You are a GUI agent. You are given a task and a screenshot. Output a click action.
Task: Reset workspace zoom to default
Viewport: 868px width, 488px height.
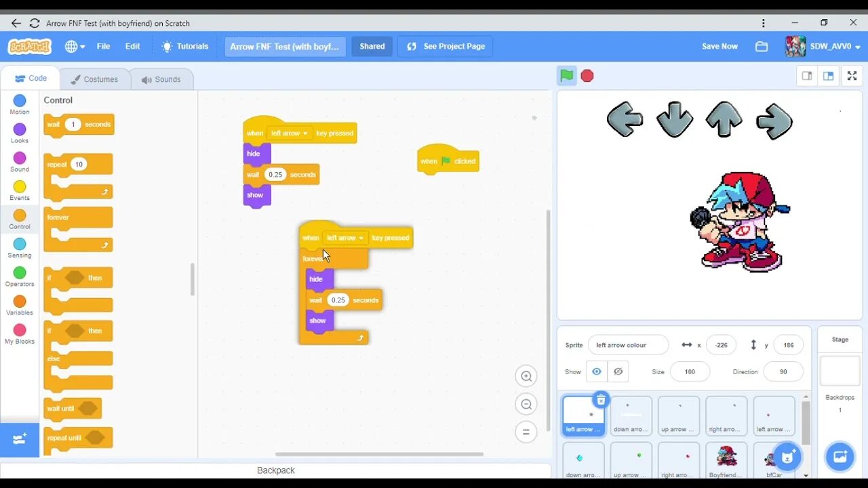click(x=526, y=432)
